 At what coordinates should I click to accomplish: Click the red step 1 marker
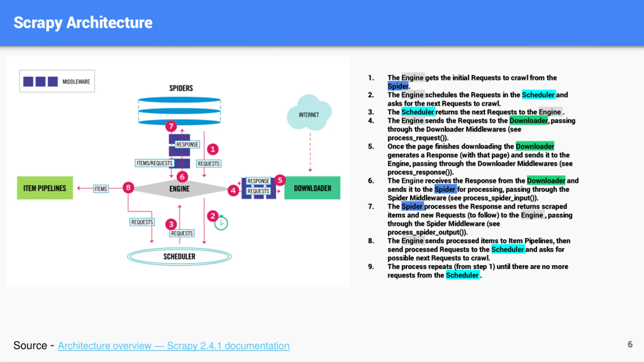[213, 149]
